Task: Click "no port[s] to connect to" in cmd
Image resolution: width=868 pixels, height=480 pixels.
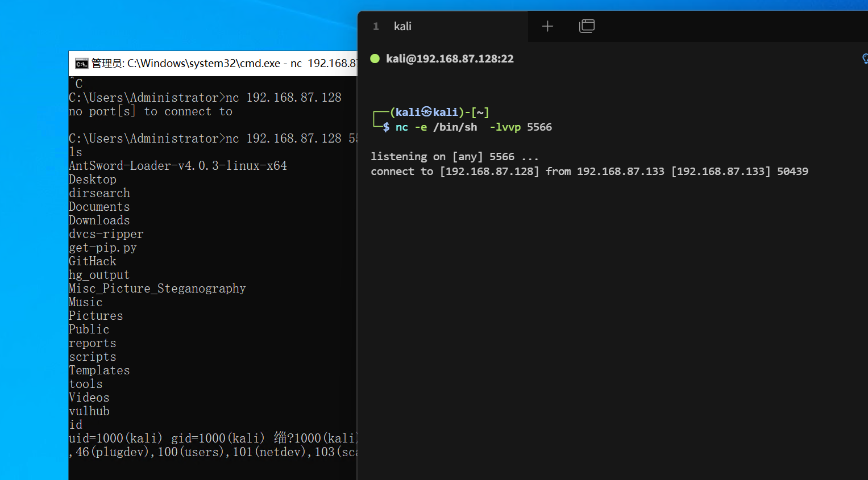Action: click(151, 111)
